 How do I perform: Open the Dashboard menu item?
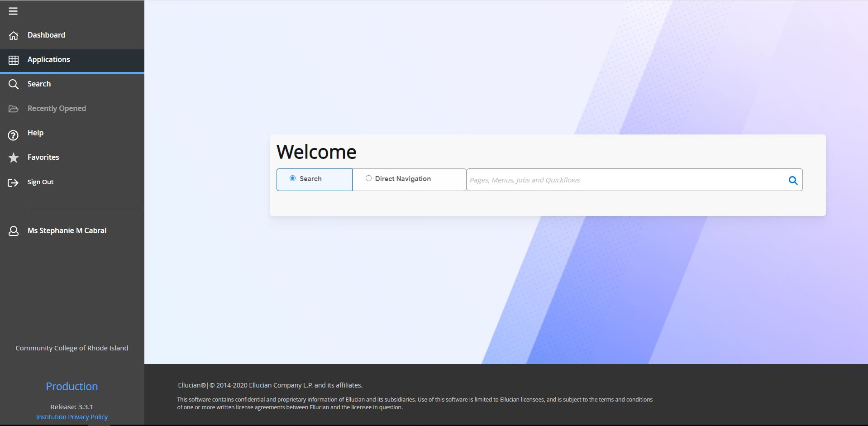[x=46, y=35]
